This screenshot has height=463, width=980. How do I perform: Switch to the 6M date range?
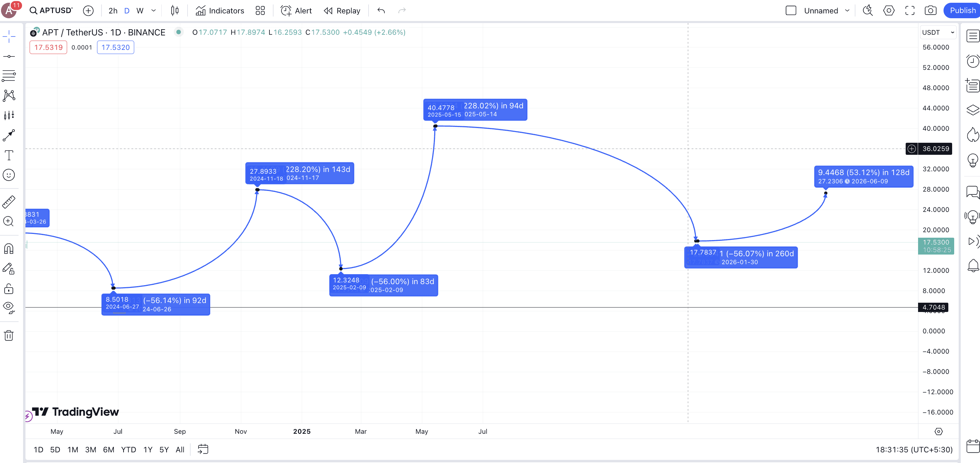(x=108, y=450)
